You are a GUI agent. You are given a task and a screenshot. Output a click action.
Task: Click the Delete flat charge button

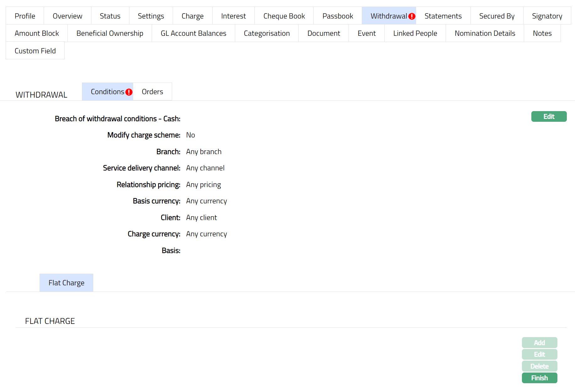click(x=539, y=366)
